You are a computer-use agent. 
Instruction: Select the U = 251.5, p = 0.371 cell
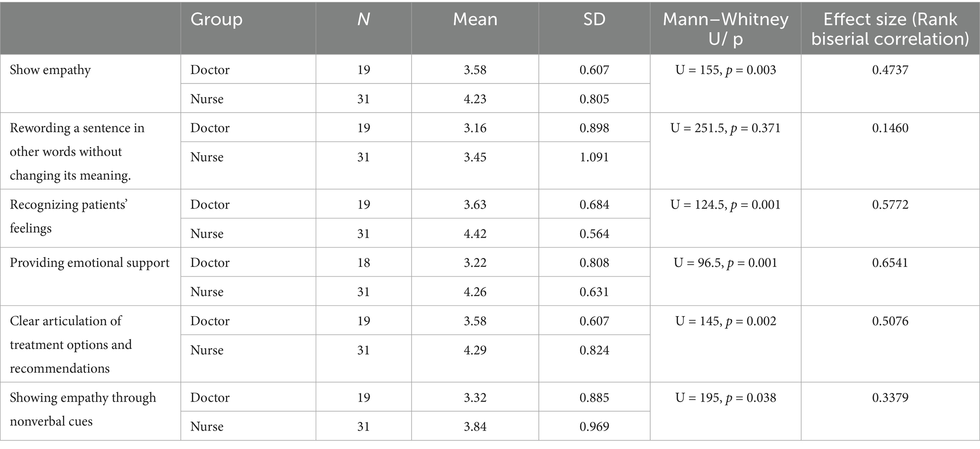tap(726, 128)
